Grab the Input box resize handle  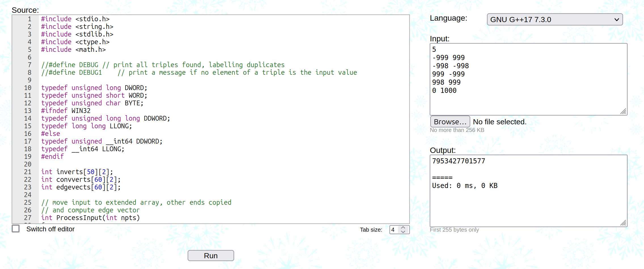tap(623, 111)
